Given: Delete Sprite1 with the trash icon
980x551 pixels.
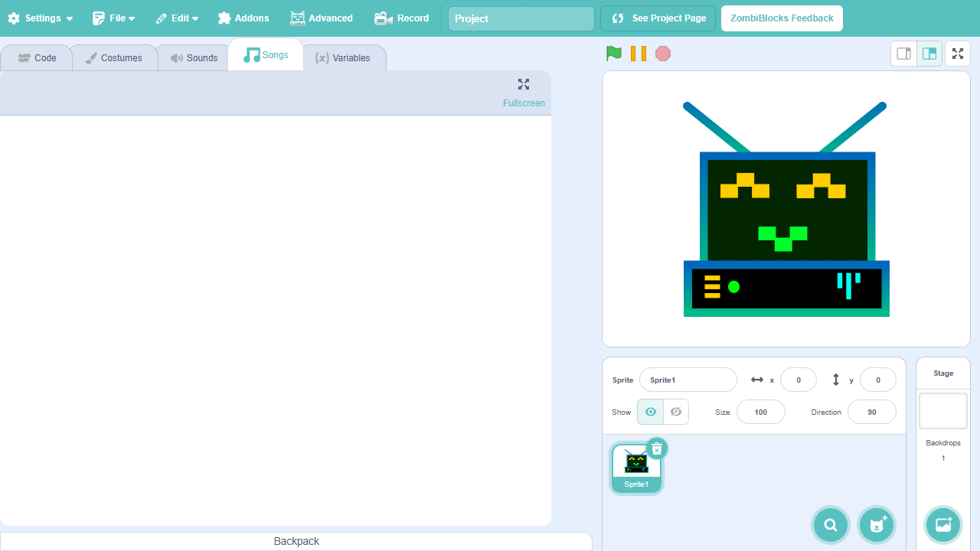Looking at the screenshot, I should point(657,448).
